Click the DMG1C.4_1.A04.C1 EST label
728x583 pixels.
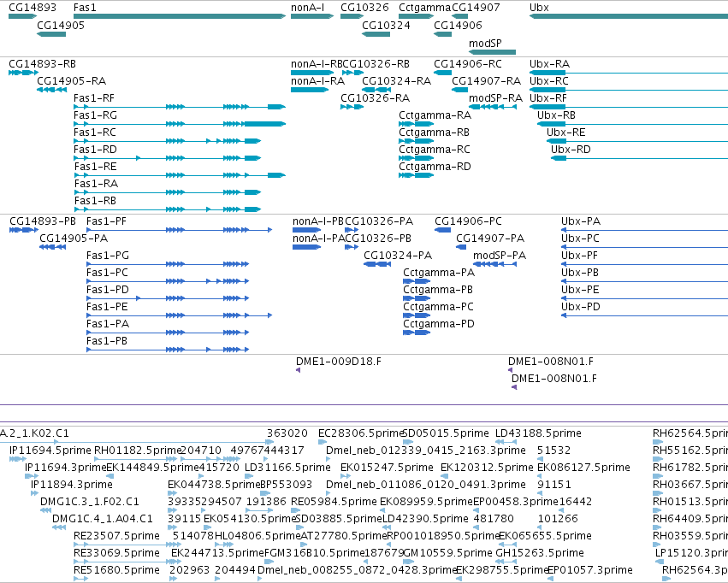click(102, 519)
